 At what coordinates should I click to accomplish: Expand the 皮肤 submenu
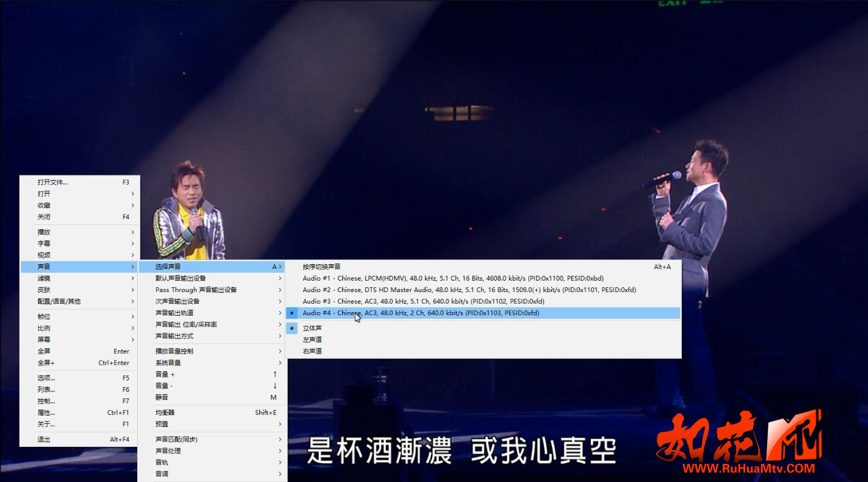point(79,290)
